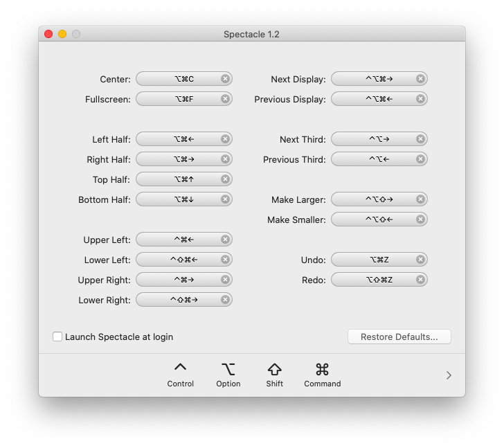Clear the Undo shortcut X icon
The height and width of the screenshot is (448, 504).
[420, 260]
